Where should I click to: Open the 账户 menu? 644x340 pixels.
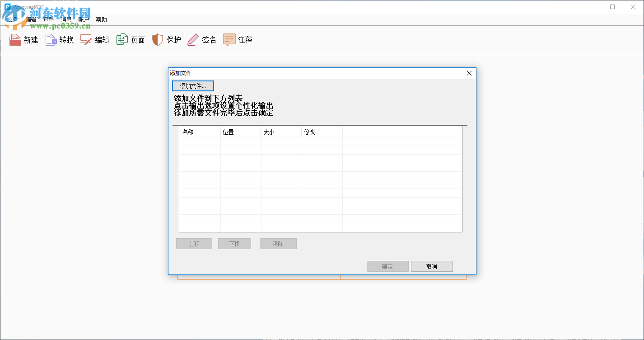click(83, 19)
